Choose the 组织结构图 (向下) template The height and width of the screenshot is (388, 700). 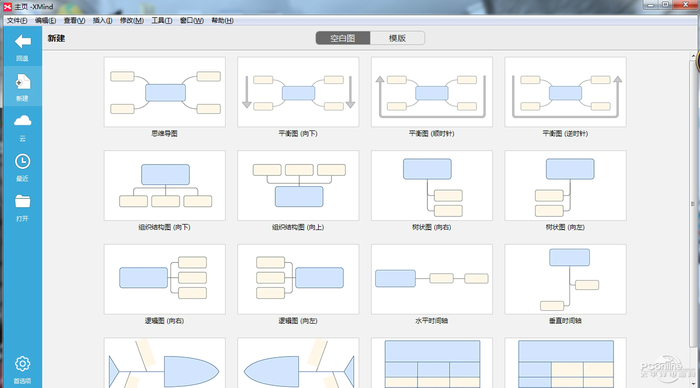point(165,185)
